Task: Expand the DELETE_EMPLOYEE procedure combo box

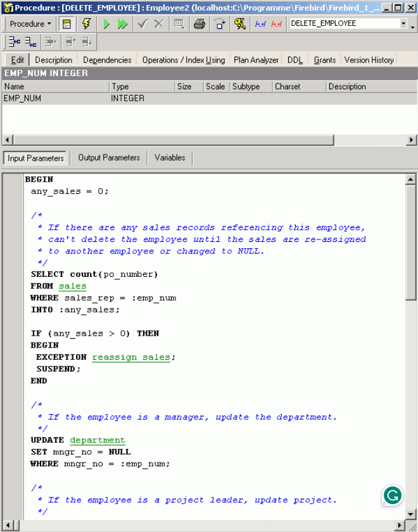Action: coord(403,24)
